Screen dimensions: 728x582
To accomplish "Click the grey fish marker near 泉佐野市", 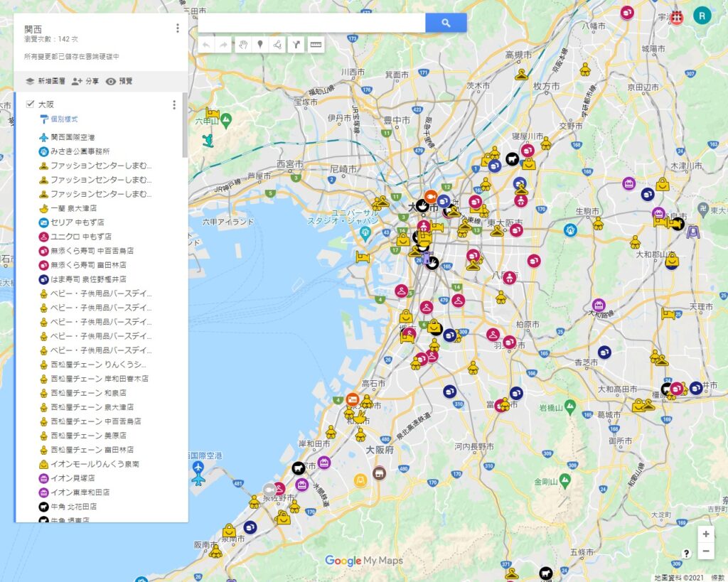I will tap(269, 490).
